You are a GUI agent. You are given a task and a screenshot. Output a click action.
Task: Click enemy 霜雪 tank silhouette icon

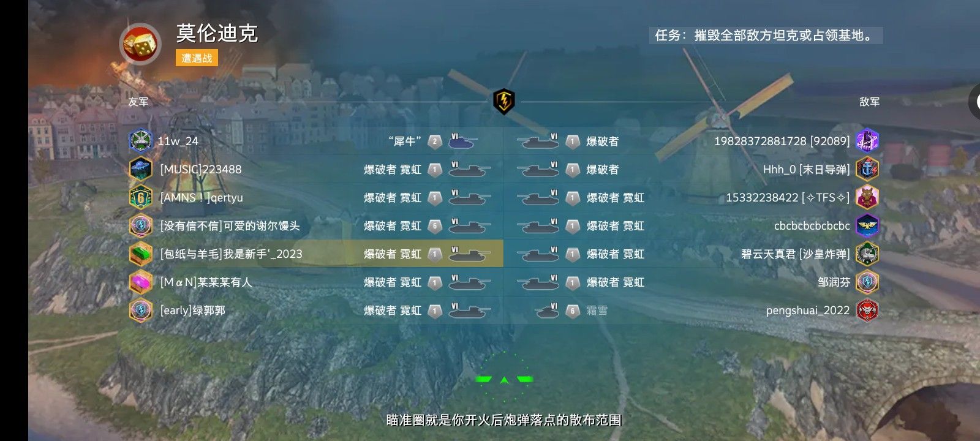[x=547, y=311]
